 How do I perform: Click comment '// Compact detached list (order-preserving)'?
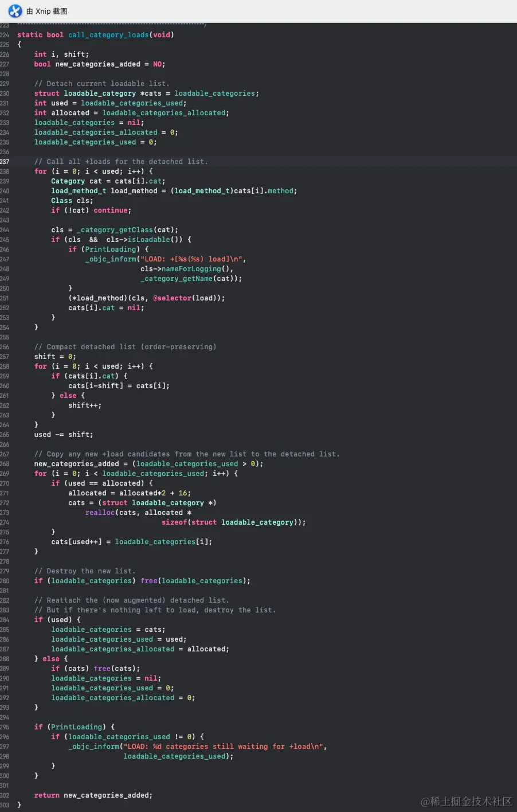(125, 347)
